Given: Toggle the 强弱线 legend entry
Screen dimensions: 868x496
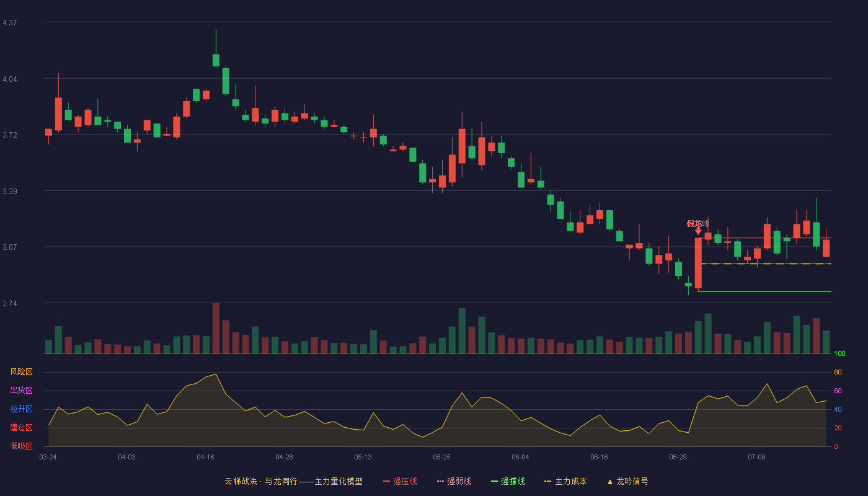Looking at the screenshot, I should click(x=454, y=481).
